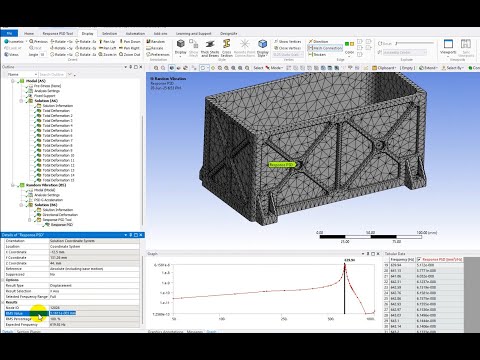Click the Selected Frequency Range value
480x360 pixels.
pos(94,297)
